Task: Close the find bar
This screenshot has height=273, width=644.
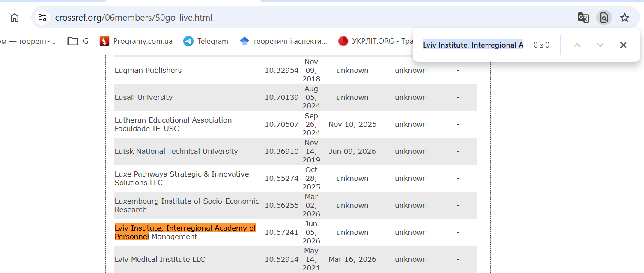Action: (x=623, y=45)
